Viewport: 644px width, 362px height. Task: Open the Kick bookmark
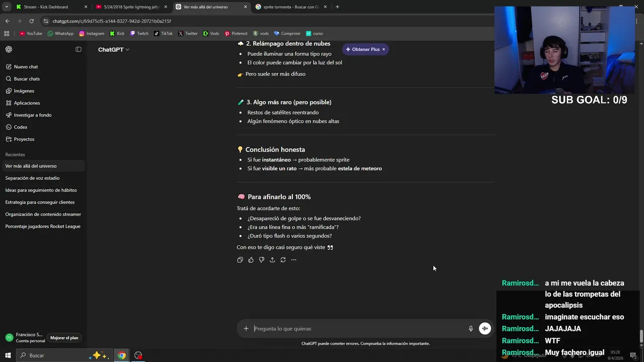[x=117, y=34]
